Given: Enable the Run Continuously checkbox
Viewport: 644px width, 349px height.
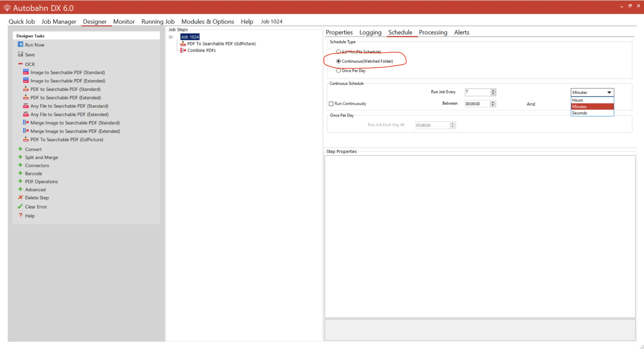Looking at the screenshot, I should tap(331, 104).
